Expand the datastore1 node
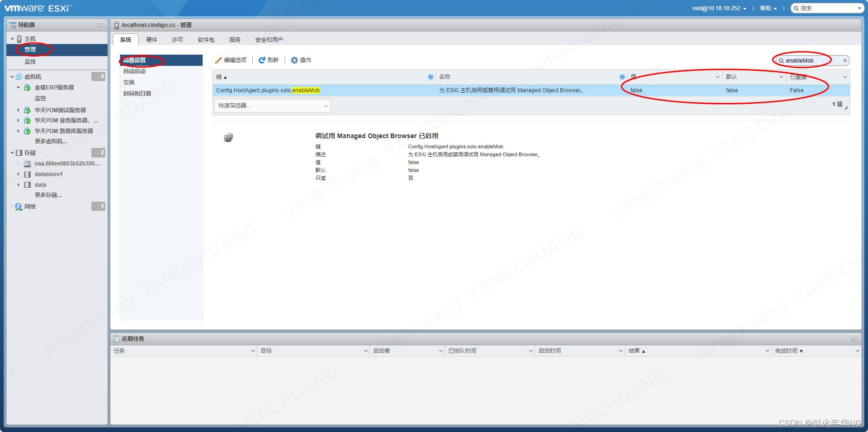This screenshot has width=868, height=432. coord(19,174)
